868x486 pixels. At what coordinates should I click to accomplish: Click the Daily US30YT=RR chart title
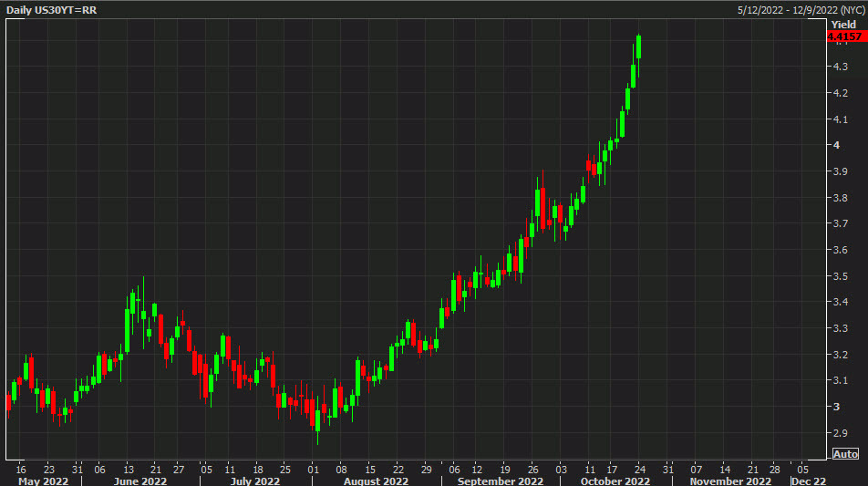point(50,10)
